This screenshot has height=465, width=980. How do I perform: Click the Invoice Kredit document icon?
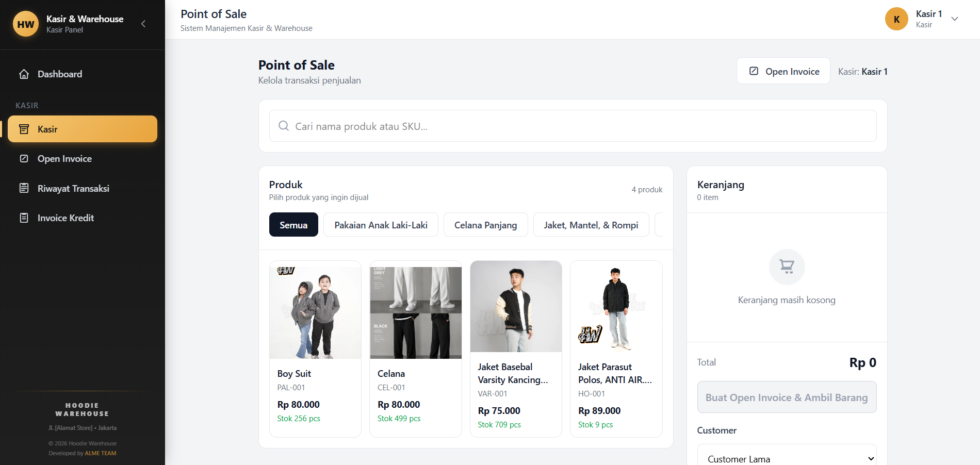tap(24, 218)
